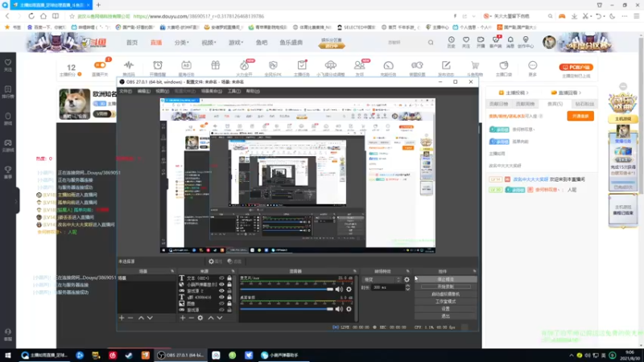The height and width of the screenshot is (362, 644).
Task: Adjust volume slider of 桌面音频 channel
Action: (x=287, y=309)
